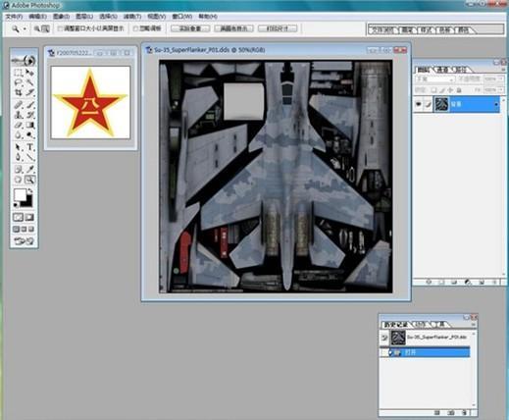Viewport: 509px width, 420px height.
Task: Open the Filter (T) menu
Action: coord(132,17)
